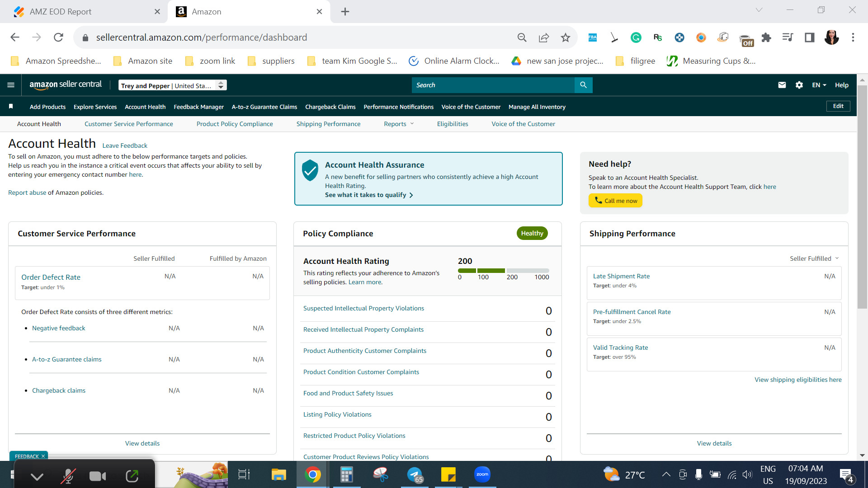Image resolution: width=868 pixels, height=488 pixels.
Task: Reload the page with the refresh icon
Action: pyautogui.click(x=58, y=38)
